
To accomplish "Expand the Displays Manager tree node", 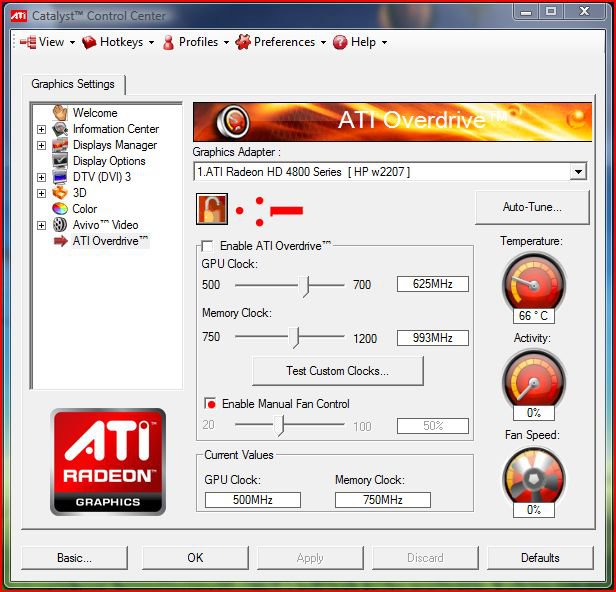I will coord(41,145).
